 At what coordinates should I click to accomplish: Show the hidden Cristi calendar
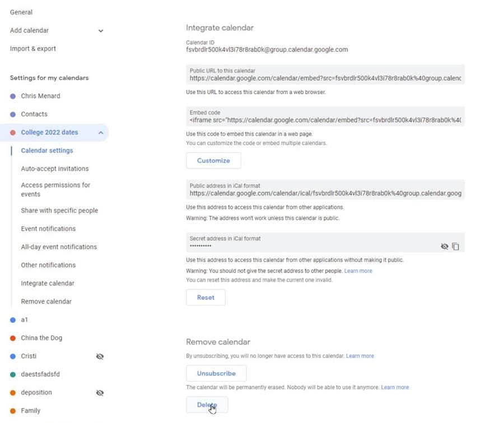(x=100, y=356)
